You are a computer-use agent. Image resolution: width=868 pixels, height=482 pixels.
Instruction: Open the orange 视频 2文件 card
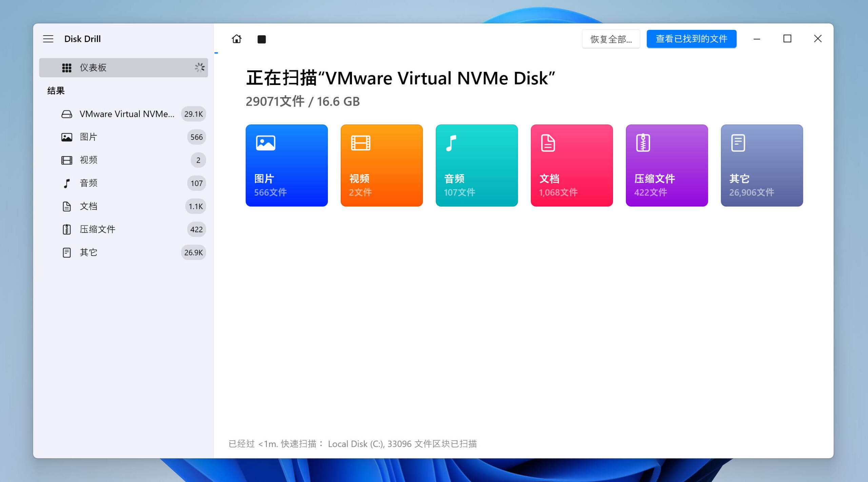point(381,165)
